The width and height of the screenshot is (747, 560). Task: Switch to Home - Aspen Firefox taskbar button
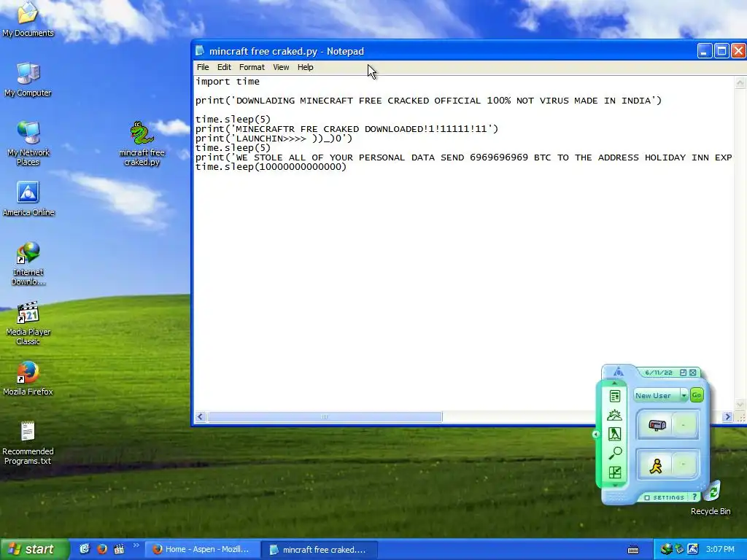(202, 549)
